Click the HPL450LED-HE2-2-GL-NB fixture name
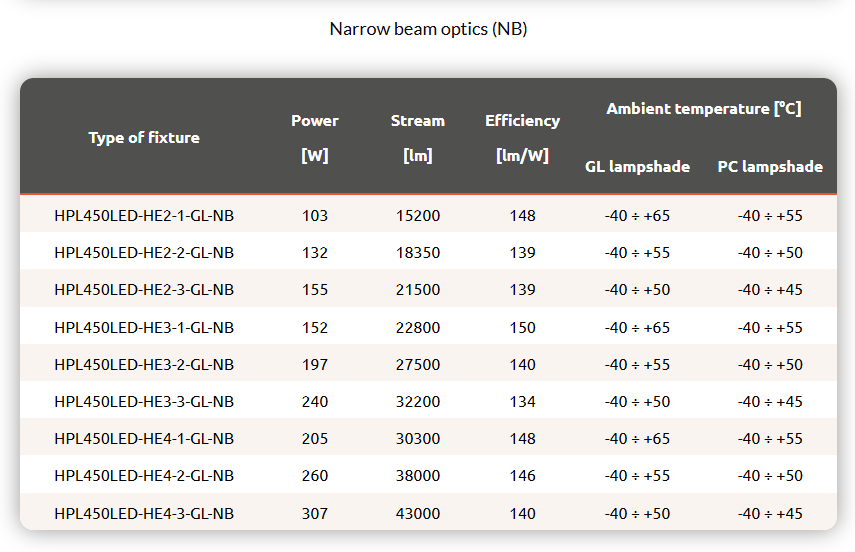This screenshot has width=855, height=552. coord(144,253)
